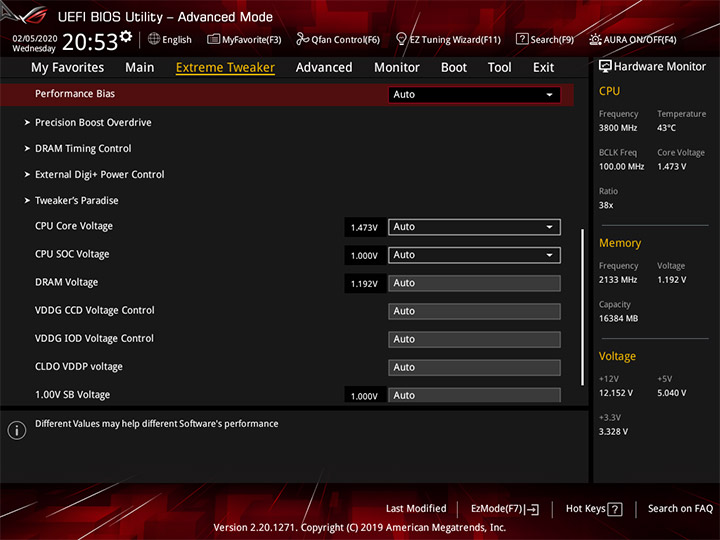Click 1.00V SB Voltage Auto field
720x540 pixels.
click(x=474, y=395)
